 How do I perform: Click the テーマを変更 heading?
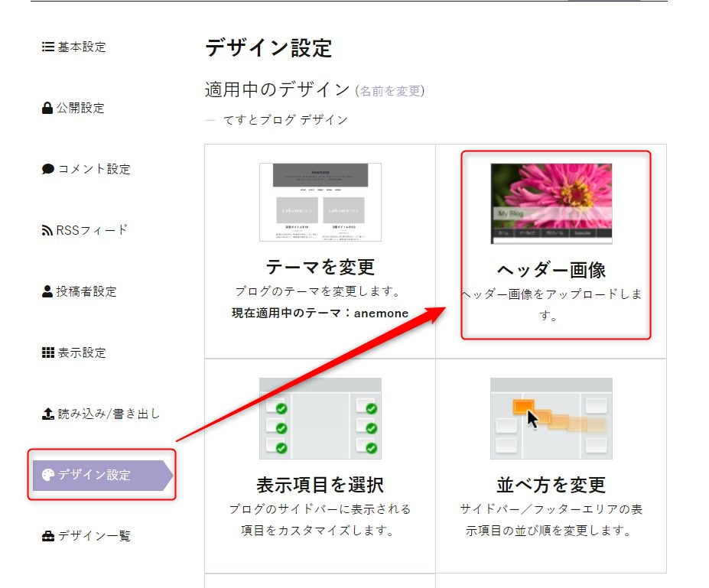(320, 267)
